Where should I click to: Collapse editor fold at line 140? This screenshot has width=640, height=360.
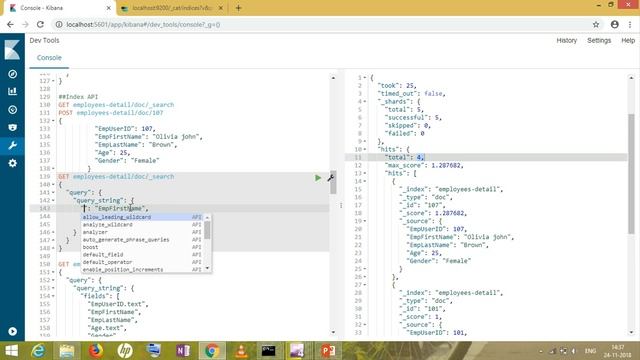point(53,184)
